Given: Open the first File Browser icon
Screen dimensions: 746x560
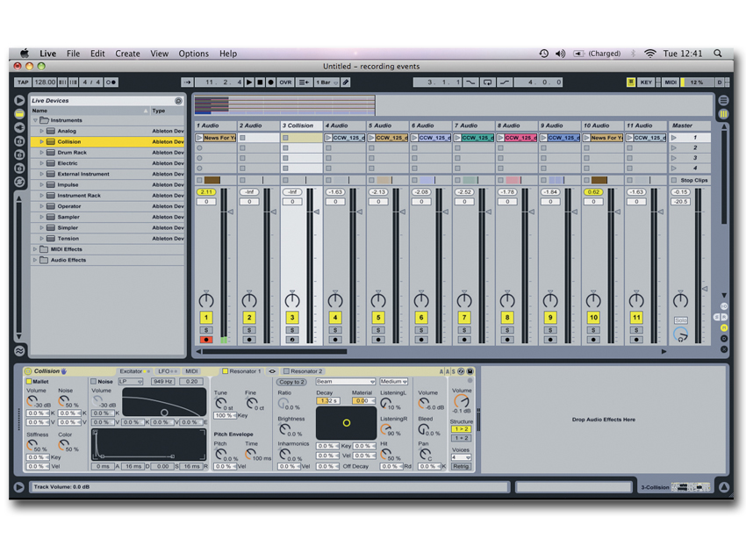Looking at the screenshot, I should [19, 140].
